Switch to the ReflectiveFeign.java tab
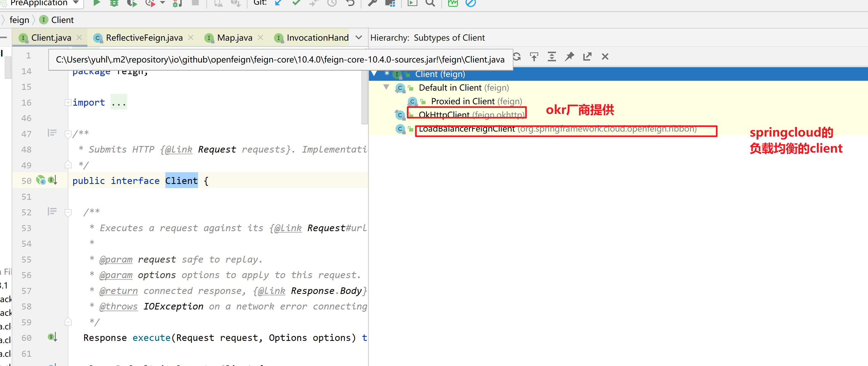Viewport: 868px width, 366px height. click(x=144, y=37)
